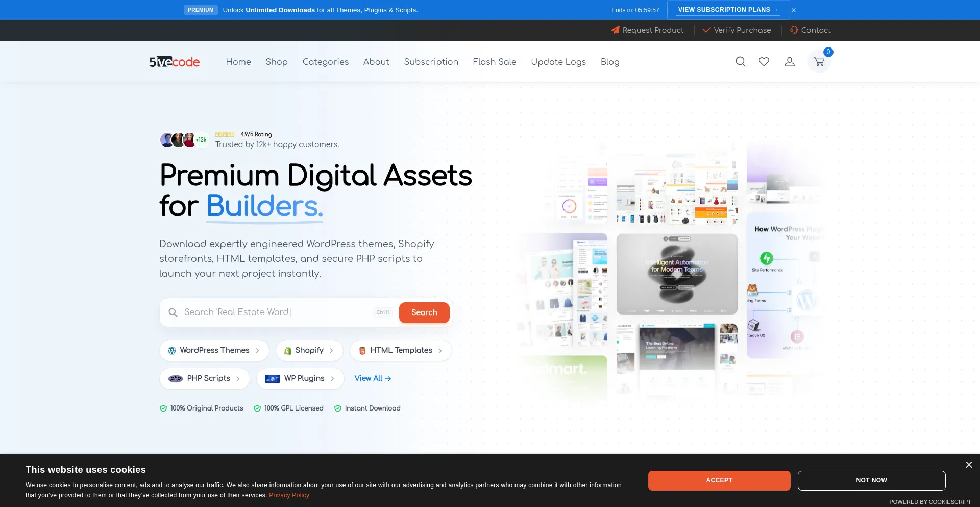Click the customer avatars group
The image size is (980, 507).
[x=184, y=140]
